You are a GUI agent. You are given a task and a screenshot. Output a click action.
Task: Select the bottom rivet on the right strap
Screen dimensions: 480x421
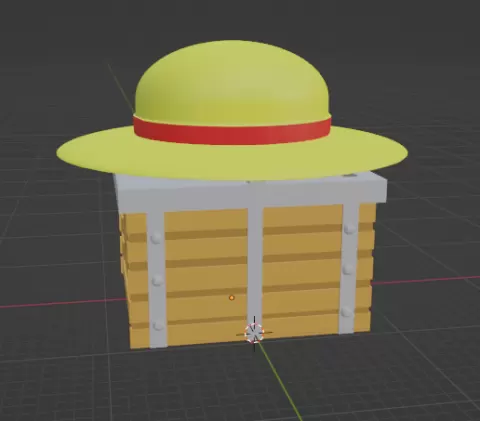point(347,312)
